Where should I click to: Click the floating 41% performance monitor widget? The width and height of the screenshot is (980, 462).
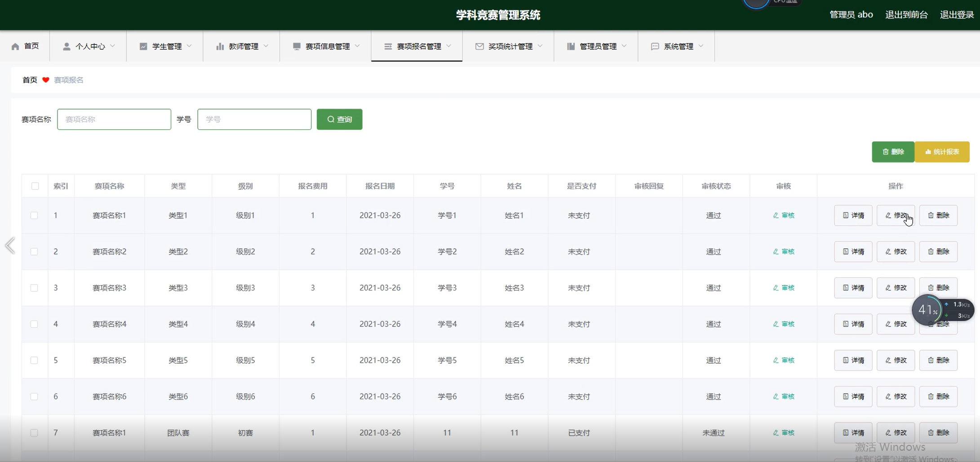[943, 310]
